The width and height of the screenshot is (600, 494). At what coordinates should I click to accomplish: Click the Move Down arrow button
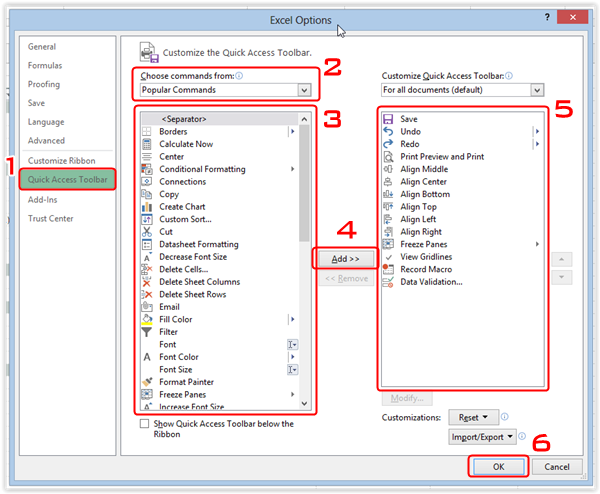562,277
